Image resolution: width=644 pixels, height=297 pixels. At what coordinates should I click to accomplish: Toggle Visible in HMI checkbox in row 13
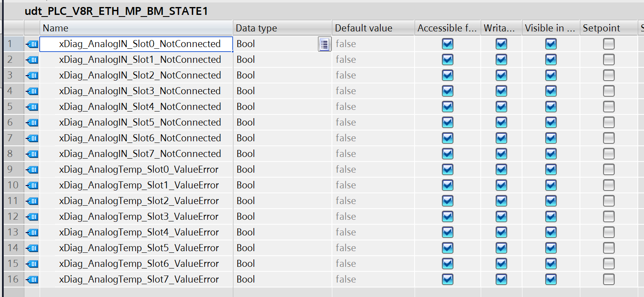tap(551, 233)
